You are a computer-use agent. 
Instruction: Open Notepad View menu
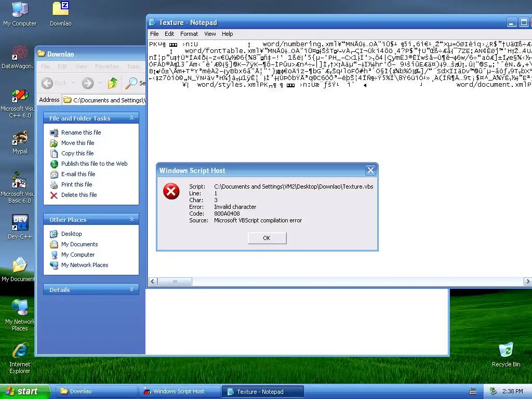[210, 34]
